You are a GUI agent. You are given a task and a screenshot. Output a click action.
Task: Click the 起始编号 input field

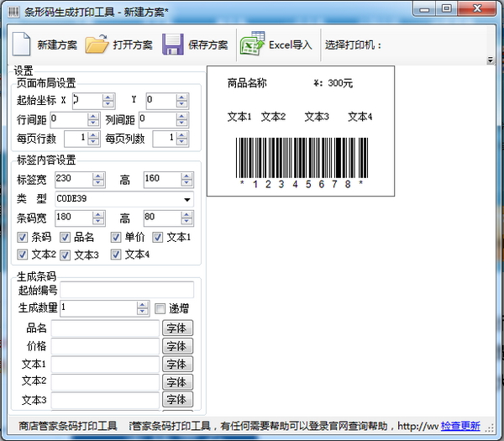(x=126, y=290)
